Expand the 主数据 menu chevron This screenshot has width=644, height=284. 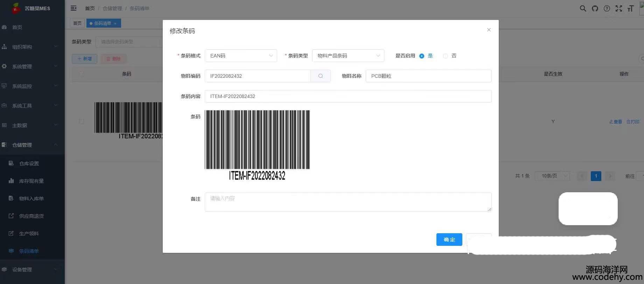coord(56,125)
